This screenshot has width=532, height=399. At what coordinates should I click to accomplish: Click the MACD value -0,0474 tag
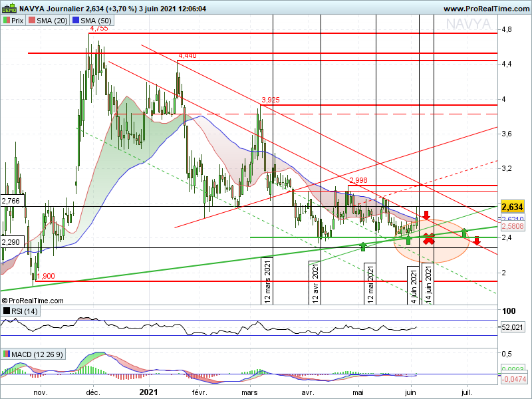pyautogui.click(x=513, y=379)
